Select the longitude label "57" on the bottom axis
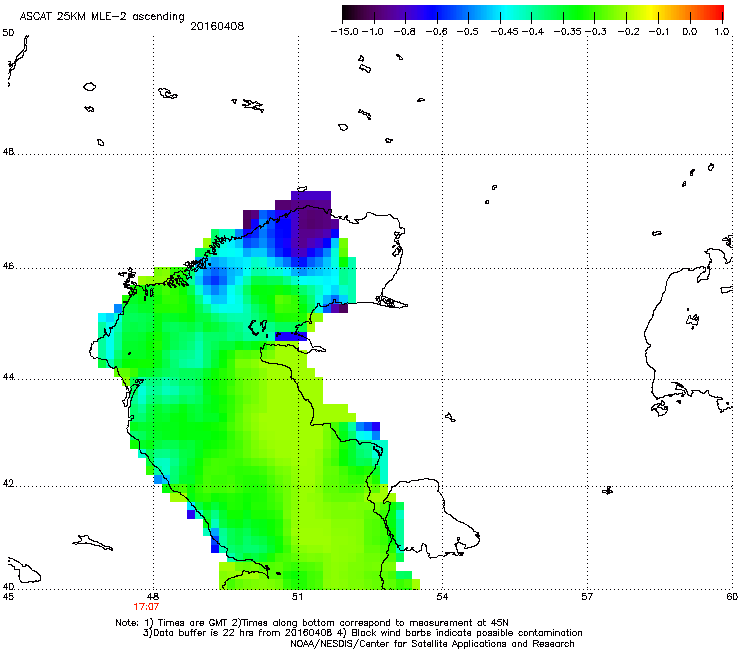Screen dimensions: 740x650 (x=587, y=597)
